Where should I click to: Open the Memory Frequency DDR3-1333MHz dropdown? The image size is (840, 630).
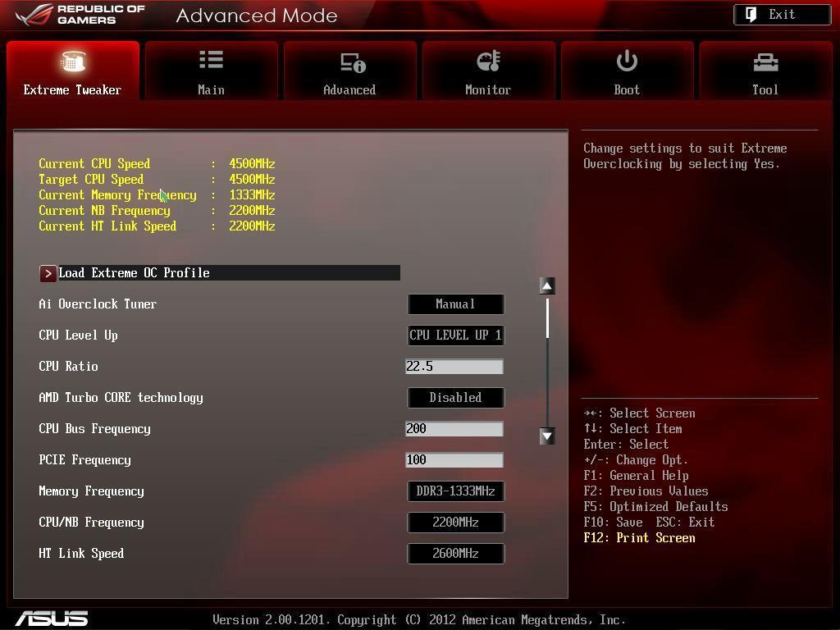455,491
